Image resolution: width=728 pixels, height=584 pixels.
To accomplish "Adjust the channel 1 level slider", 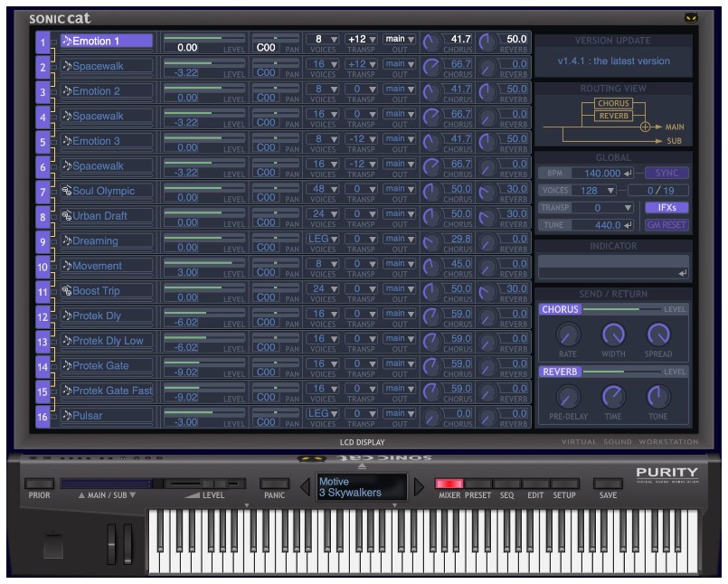I will pyautogui.click(x=204, y=38).
